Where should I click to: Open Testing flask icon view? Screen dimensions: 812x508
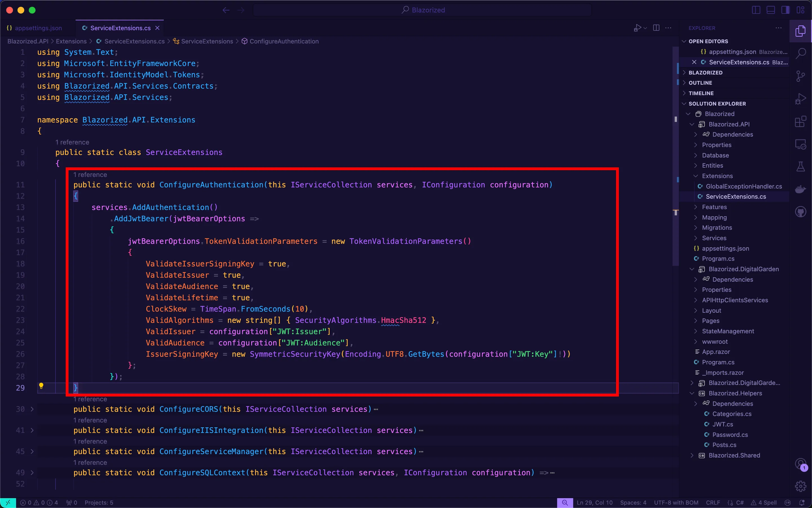800,167
